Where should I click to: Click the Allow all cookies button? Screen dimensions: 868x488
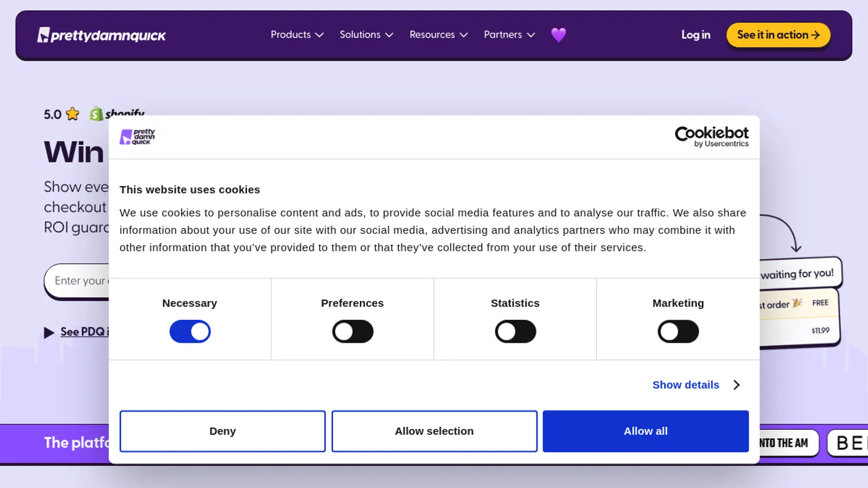(x=646, y=431)
